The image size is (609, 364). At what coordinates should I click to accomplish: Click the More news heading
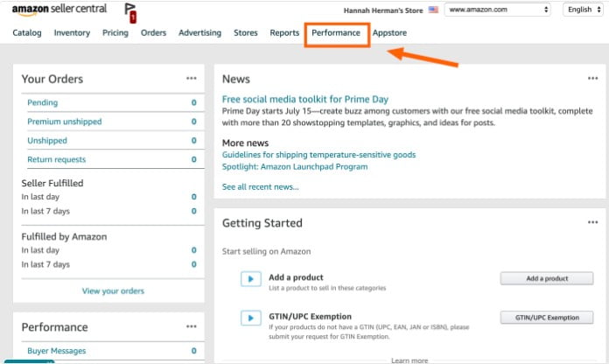(x=246, y=143)
